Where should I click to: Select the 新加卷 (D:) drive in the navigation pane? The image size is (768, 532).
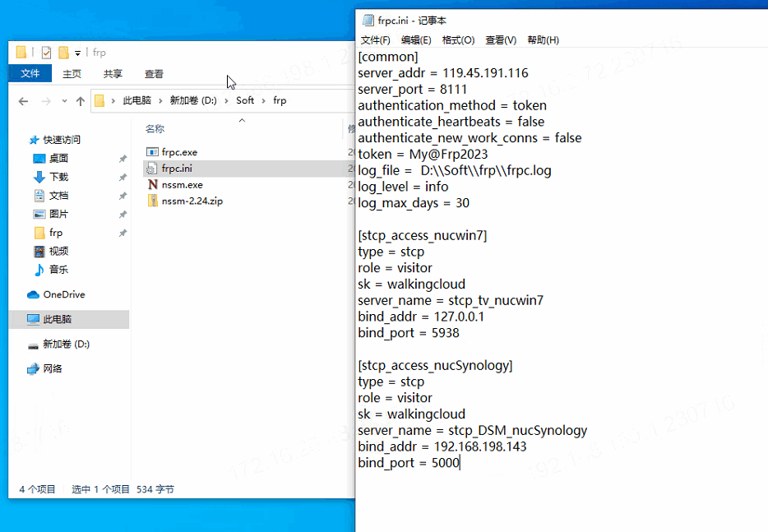click(66, 345)
